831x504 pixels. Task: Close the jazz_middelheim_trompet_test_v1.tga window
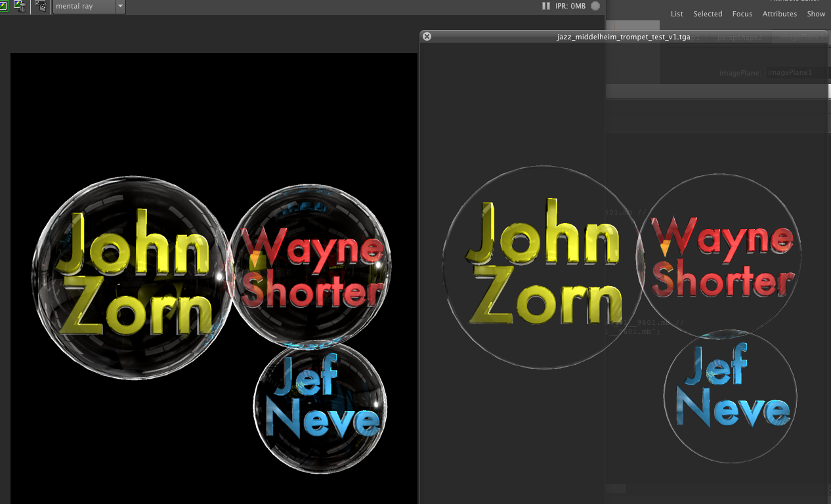pos(427,37)
